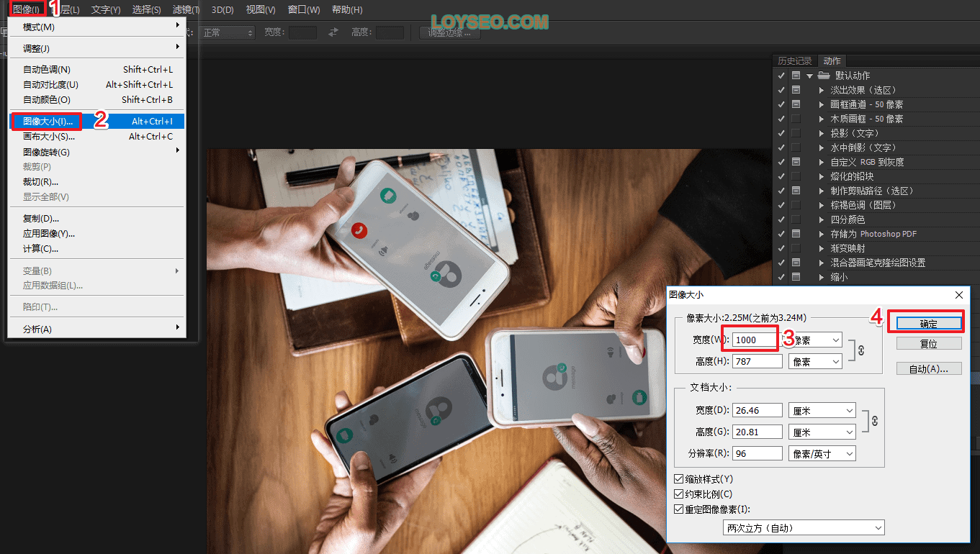The height and width of the screenshot is (554, 980).
Task: Select 画布大小(S)... menu entry
Action: click(x=96, y=136)
